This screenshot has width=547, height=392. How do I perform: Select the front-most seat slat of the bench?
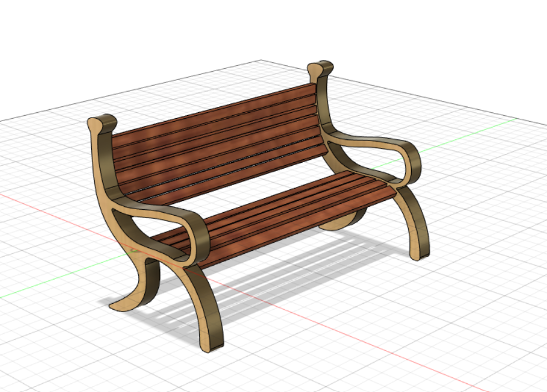tap(296, 228)
